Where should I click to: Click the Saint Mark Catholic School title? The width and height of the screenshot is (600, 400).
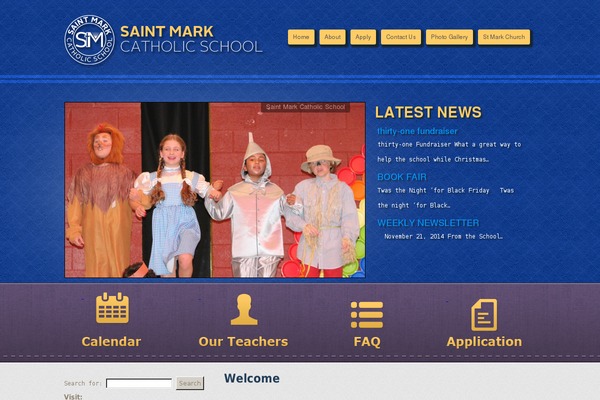point(191,39)
